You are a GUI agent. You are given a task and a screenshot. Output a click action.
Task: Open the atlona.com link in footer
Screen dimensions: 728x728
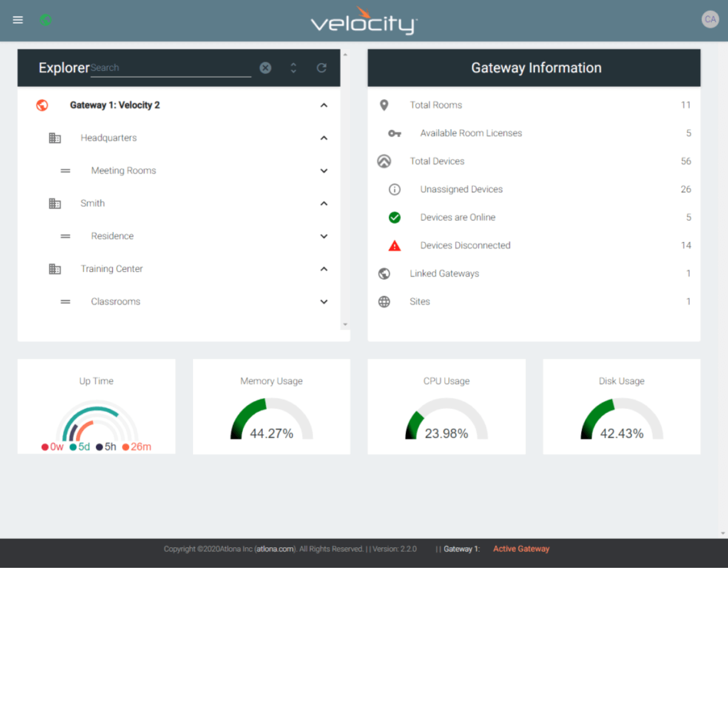(x=275, y=549)
